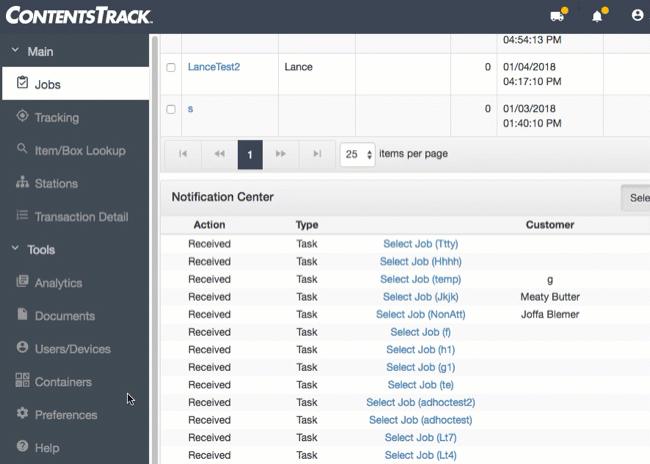Go to first page of jobs
Image resolution: width=650 pixels, height=464 pixels.
(x=183, y=154)
